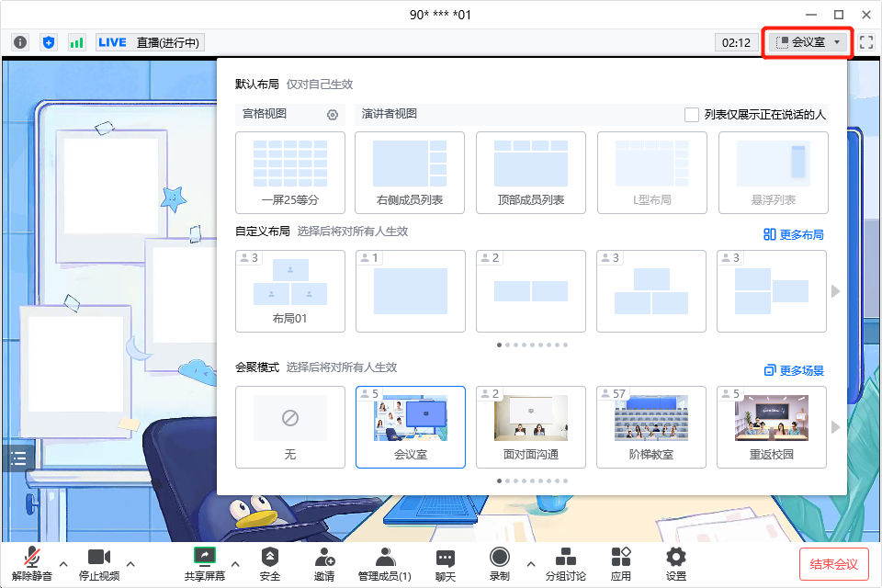The image size is (882, 588).
Task: Select the 会议室 immersive scene
Action: (411, 427)
